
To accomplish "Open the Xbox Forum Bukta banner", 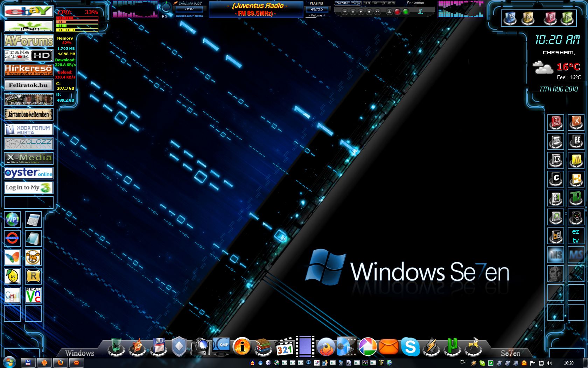I will tap(29, 129).
